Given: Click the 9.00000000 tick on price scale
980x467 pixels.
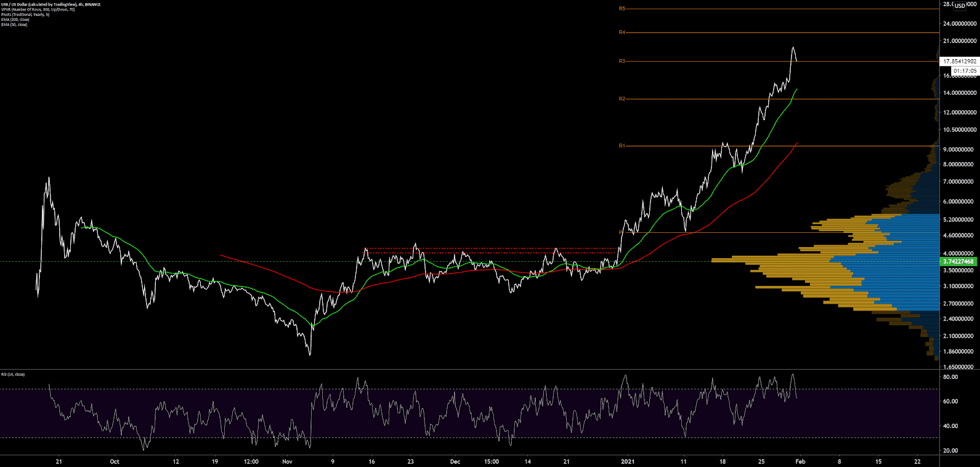Looking at the screenshot, I should point(960,150).
